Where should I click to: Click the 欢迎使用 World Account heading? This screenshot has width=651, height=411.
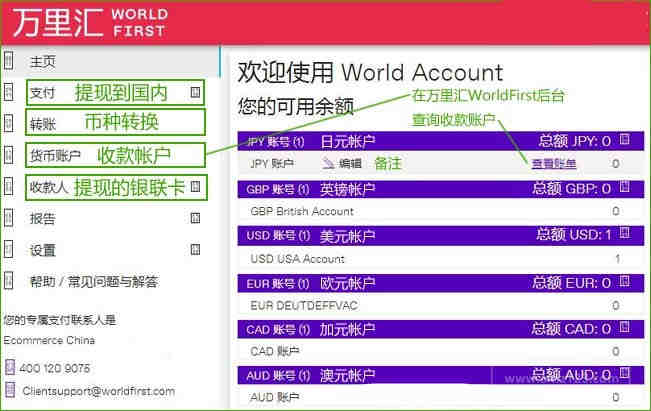370,72
